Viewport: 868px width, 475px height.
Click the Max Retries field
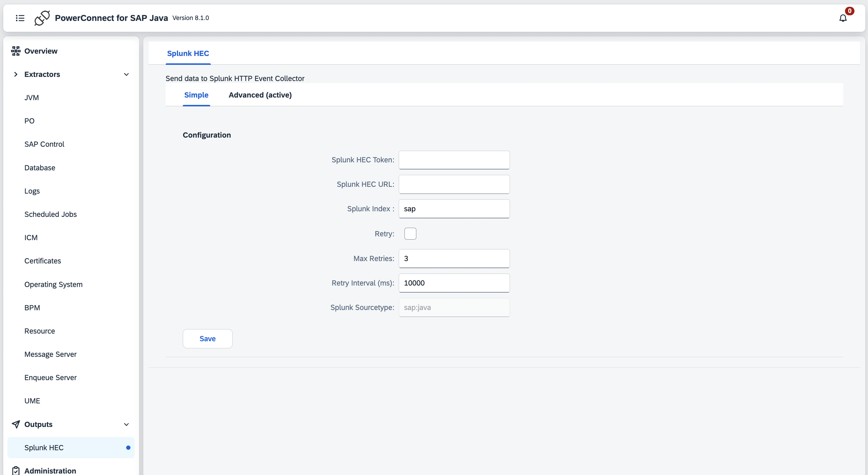[454, 258]
